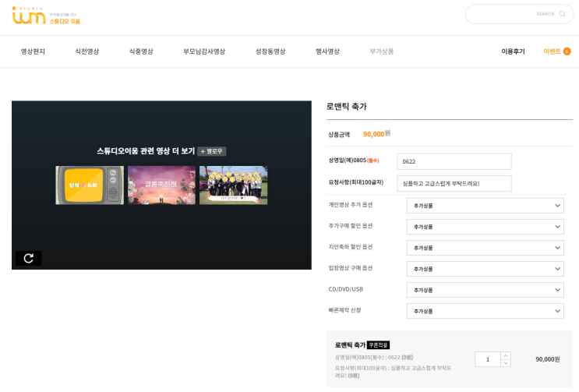Screen dimensions: 579x392
Task: Click the 쿠폰적용 coupon badge
Action: tap(378, 344)
